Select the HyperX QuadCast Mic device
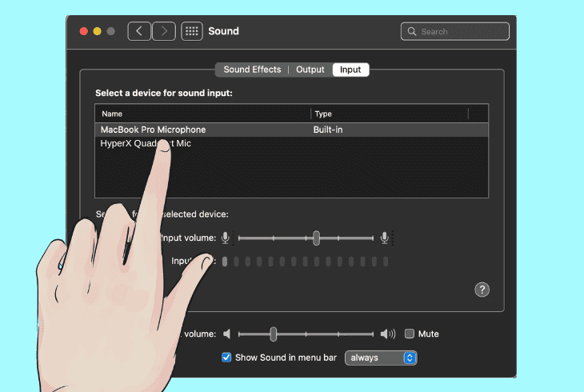 click(x=291, y=143)
